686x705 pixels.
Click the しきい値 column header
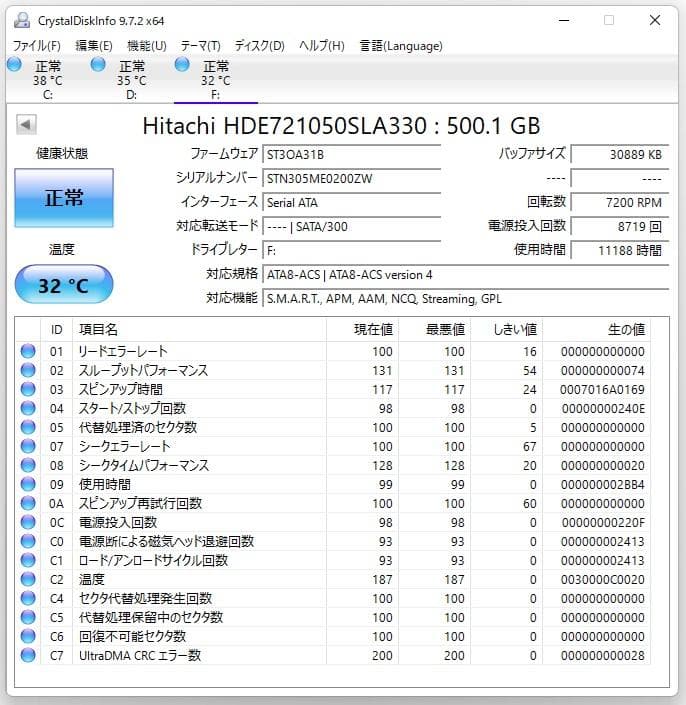[x=506, y=330]
